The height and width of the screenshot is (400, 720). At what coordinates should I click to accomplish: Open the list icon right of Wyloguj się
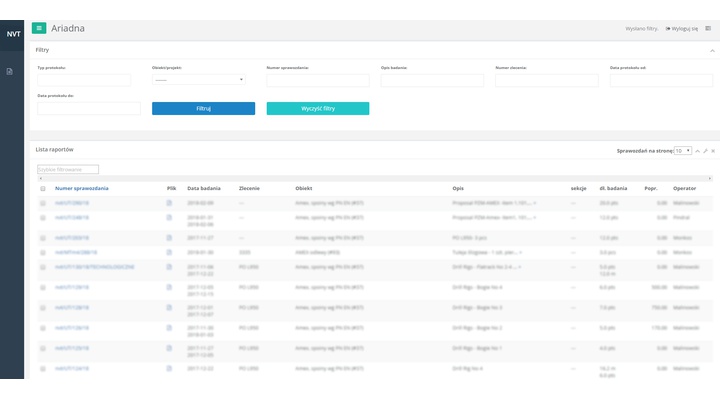[x=708, y=29]
